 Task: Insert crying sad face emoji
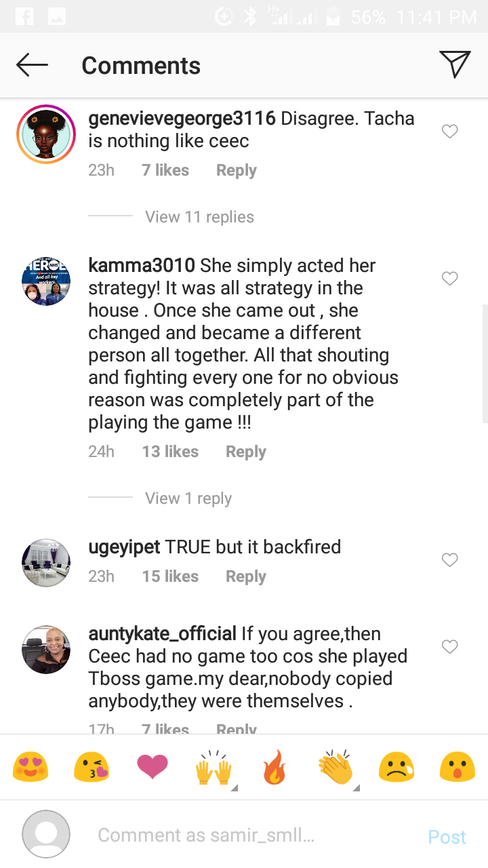pyautogui.click(x=396, y=768)
